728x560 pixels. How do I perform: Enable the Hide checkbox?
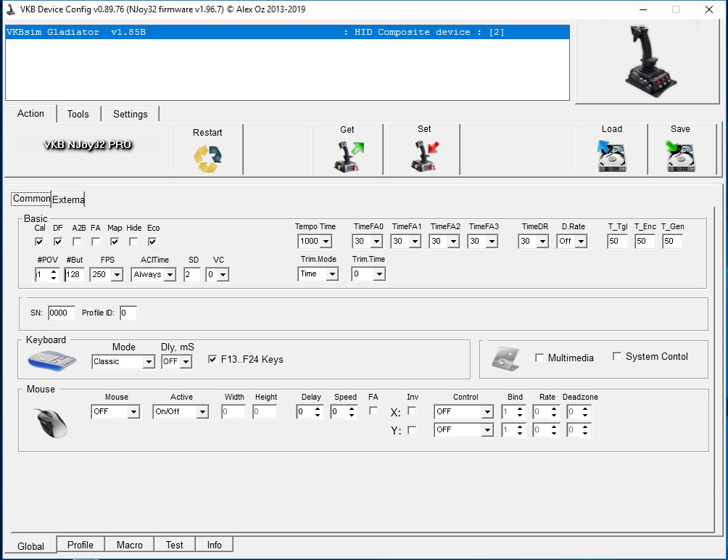pyautogui.click(x=133, y=242)
